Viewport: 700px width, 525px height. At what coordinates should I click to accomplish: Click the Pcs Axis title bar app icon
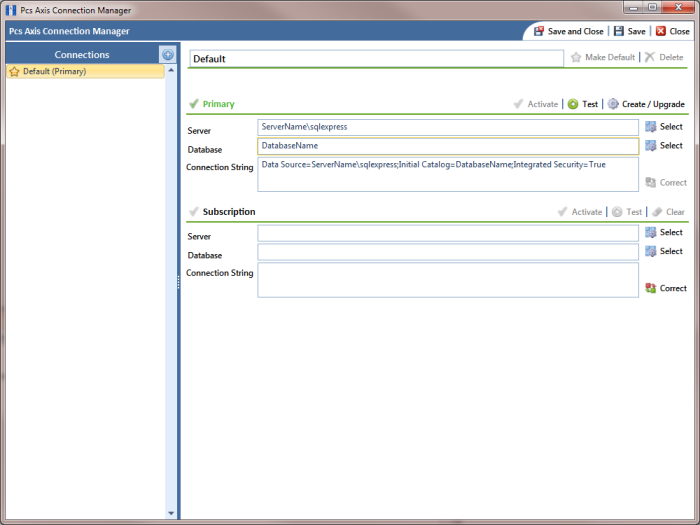click(11, 10)
